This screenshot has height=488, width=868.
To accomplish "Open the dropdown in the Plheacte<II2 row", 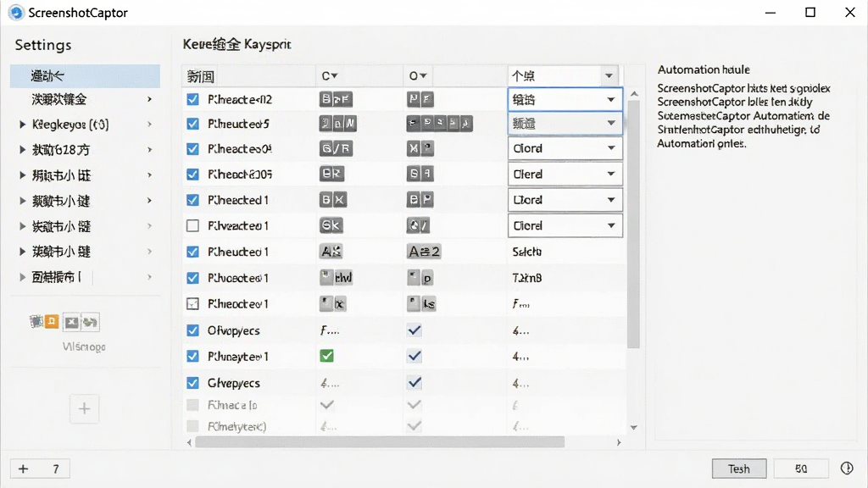I will 565,100.
